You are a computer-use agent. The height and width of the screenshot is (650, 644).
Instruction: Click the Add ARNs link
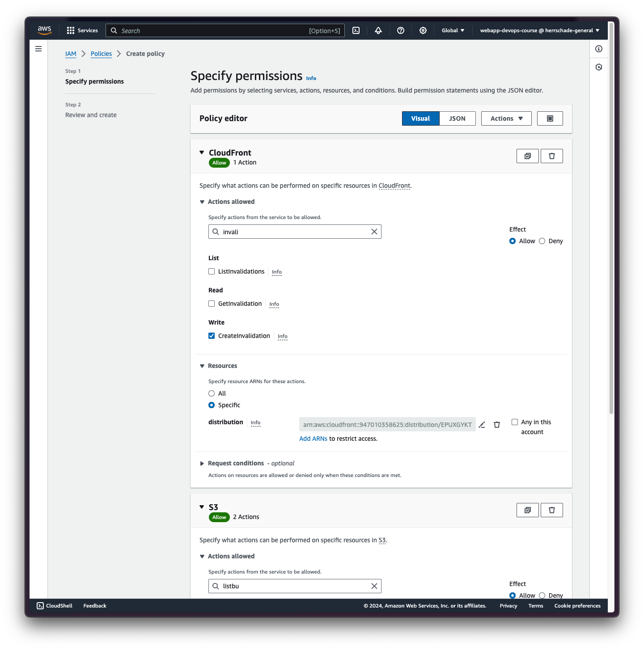pyautogui.click(x=313, y=439)
